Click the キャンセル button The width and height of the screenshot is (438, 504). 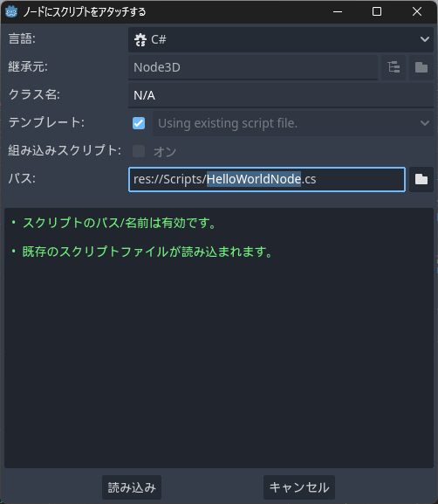[x=299, y=487]
